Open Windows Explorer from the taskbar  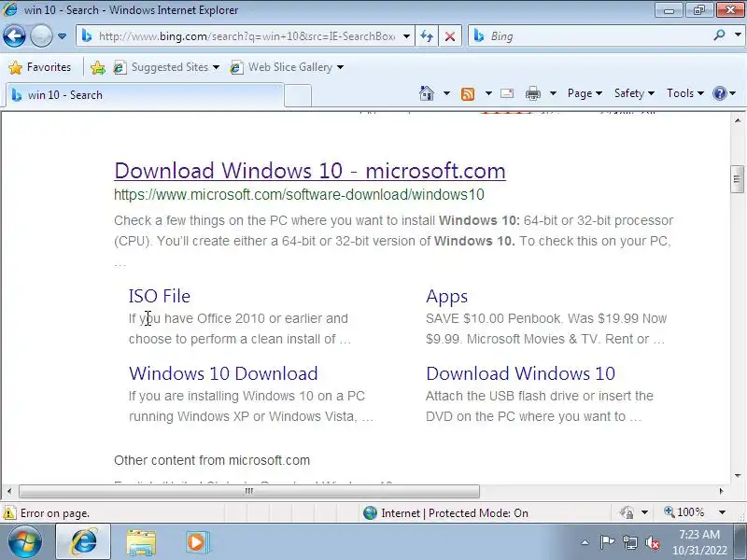coord(141,542)
